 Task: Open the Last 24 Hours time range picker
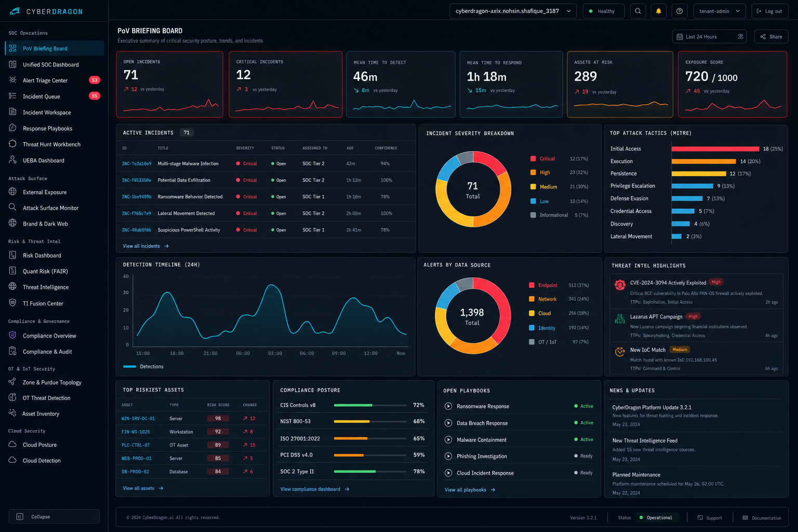[x=709, y=36]
